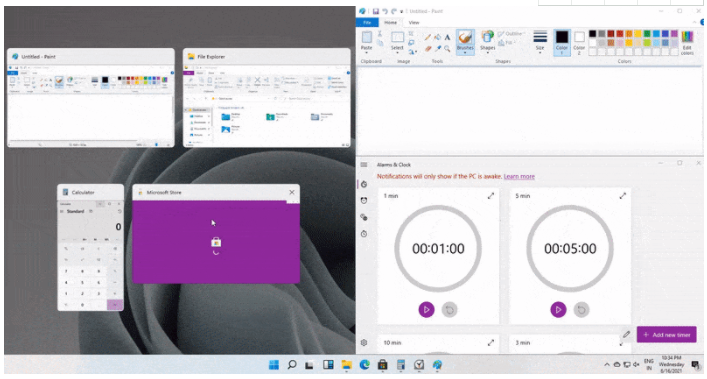This screenshot has width=707, height=379.
Task: Expand the 10 min timer to full view
Action: [491, 342]
